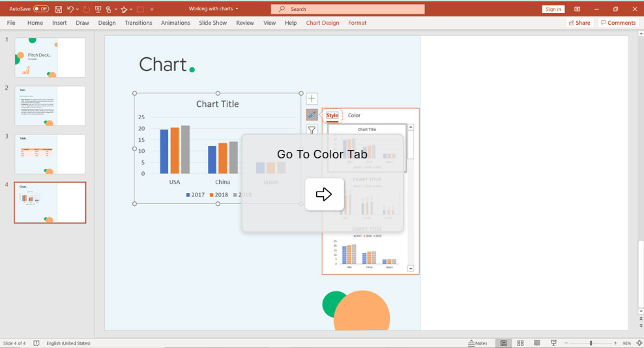
Task: Select slide 4 chart thumbnail
Action: 50,203
